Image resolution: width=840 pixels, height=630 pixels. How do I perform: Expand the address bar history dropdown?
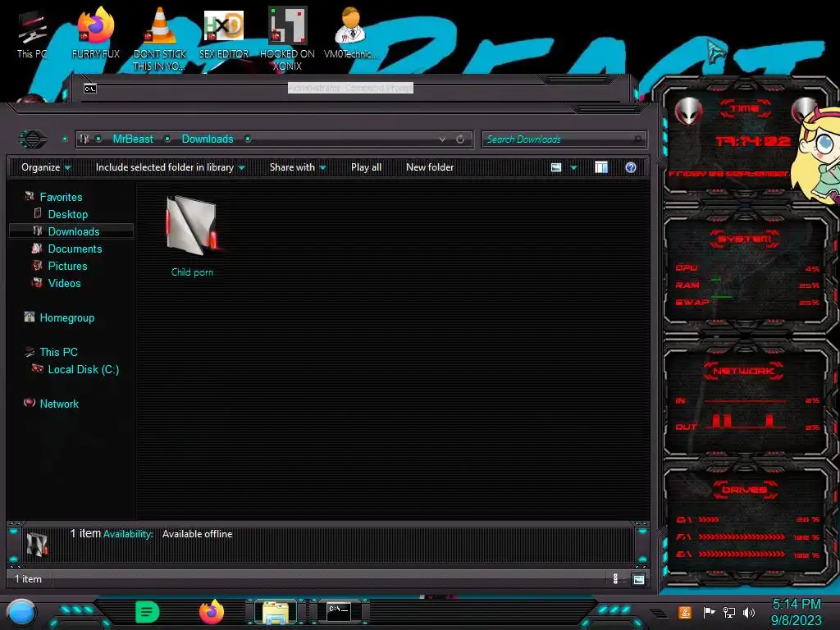click(x=442, y=139)
